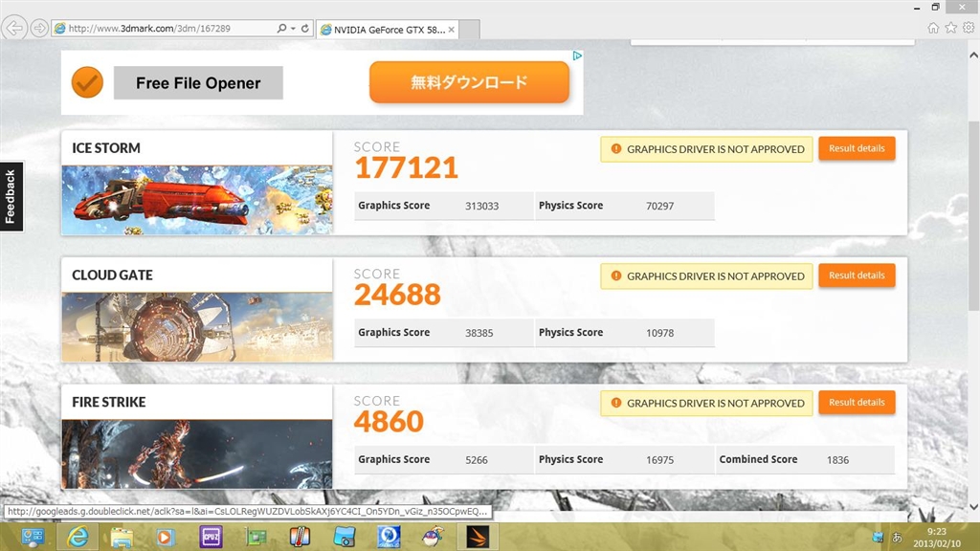The height and width of the screenshot is (551, 980).
Task: Open the Feedback side tab
Action: pyautogui.click(x=11, y=197)
